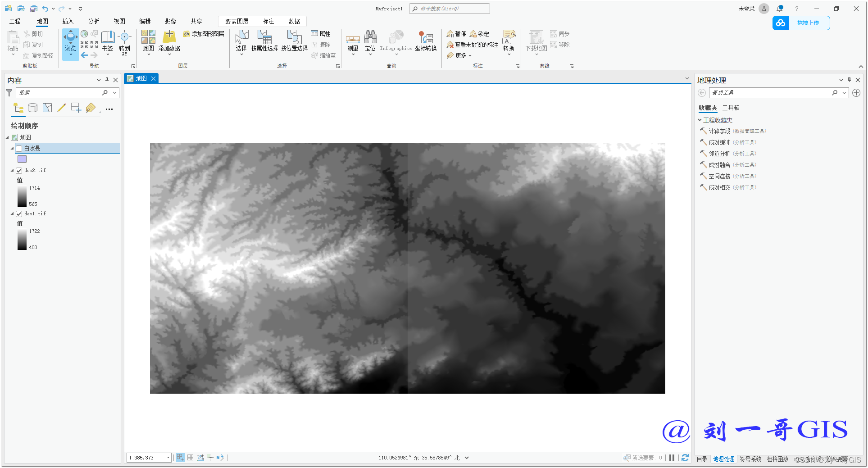Open 坐标转换 coordinate conversion tool
Screen dimensions: 868x468
(426, 41)
